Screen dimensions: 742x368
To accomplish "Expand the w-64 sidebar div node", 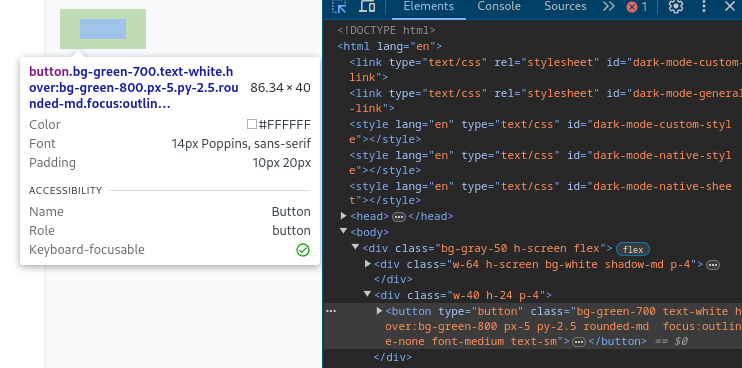I will pyautogui.click(x=368, y=263).
